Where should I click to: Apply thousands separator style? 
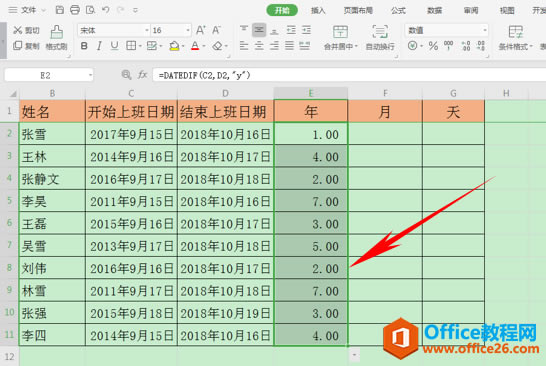tap(448, 46)
